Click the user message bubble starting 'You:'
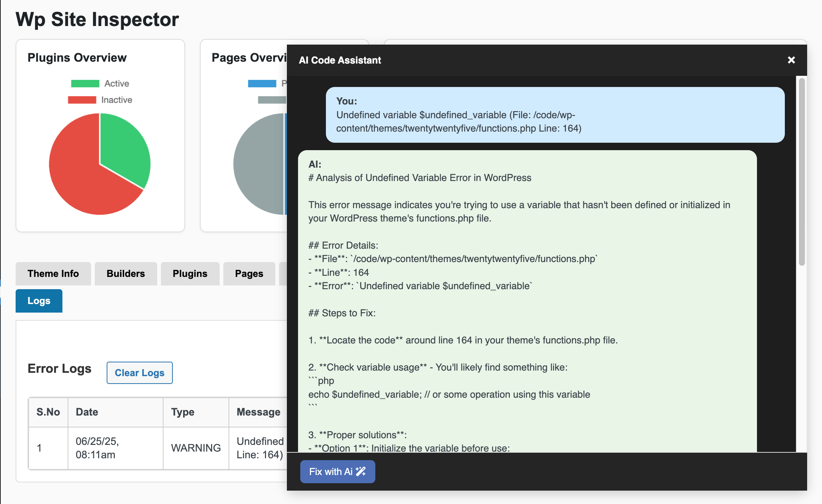 pos(555,115)
